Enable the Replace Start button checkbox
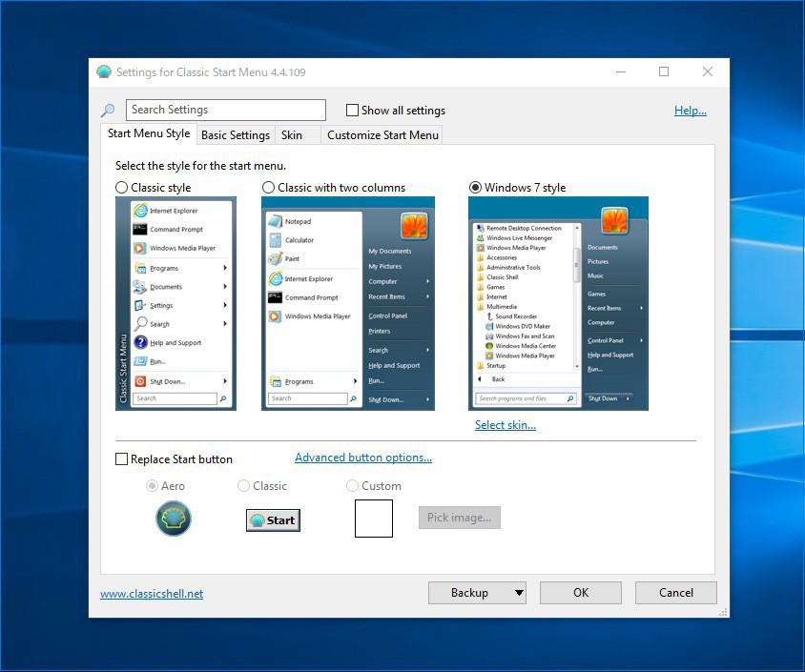 pos(122,459)
